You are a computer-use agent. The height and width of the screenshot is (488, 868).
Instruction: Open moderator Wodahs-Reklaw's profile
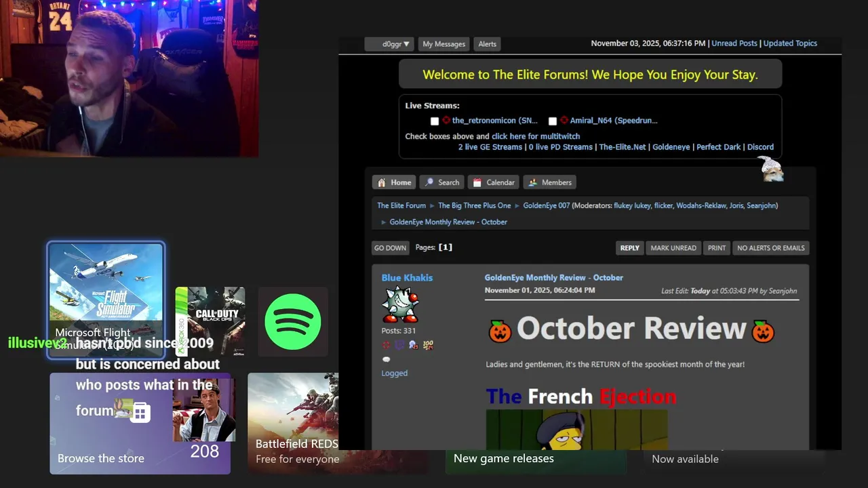701,205
